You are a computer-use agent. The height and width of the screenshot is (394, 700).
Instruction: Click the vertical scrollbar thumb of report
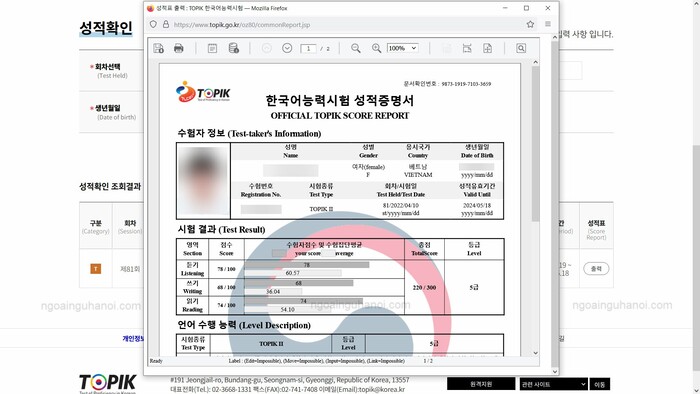(536, 144)
